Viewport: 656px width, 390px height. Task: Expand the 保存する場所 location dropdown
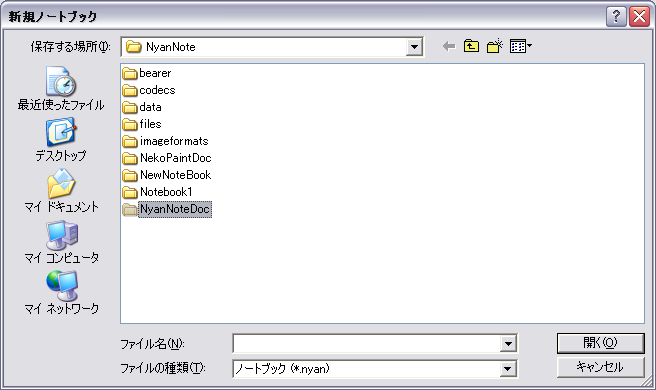(x=414, y=46)
